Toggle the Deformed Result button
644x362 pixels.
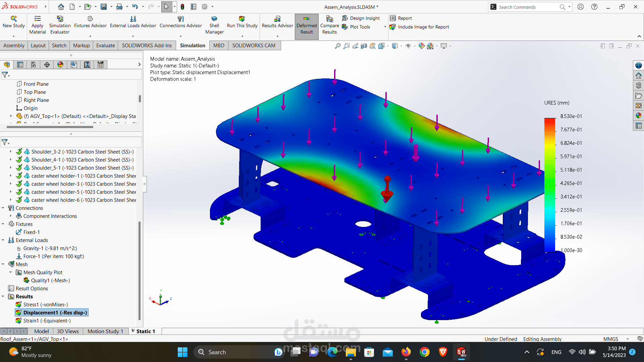click(307, 26)
